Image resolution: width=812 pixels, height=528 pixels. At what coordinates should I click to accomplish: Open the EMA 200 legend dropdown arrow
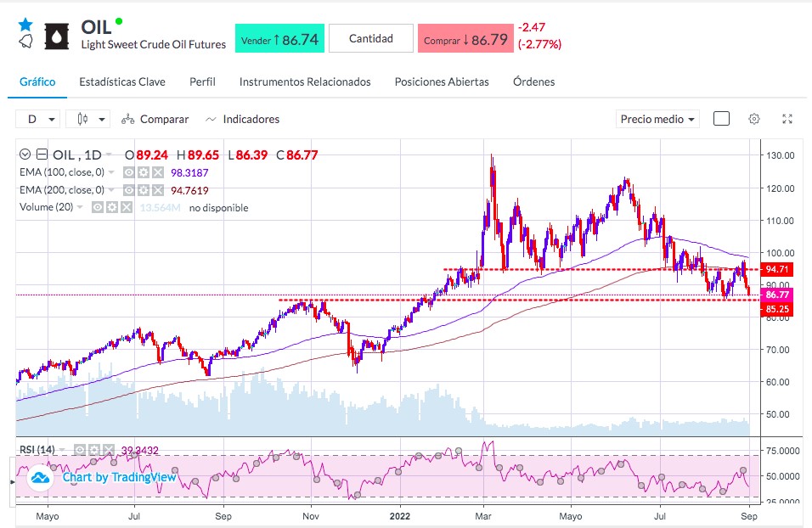[x=111, y=190]
